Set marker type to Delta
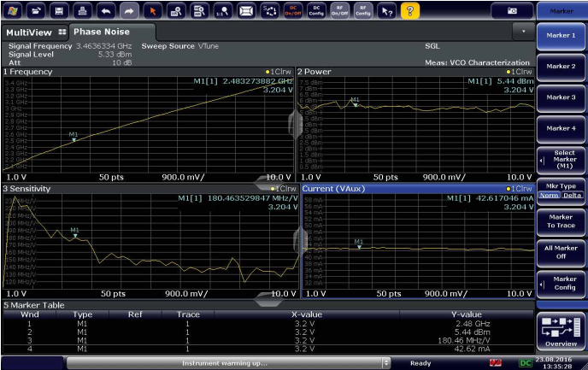The height and width of the screenshot is (370, 588). point(572,196)
